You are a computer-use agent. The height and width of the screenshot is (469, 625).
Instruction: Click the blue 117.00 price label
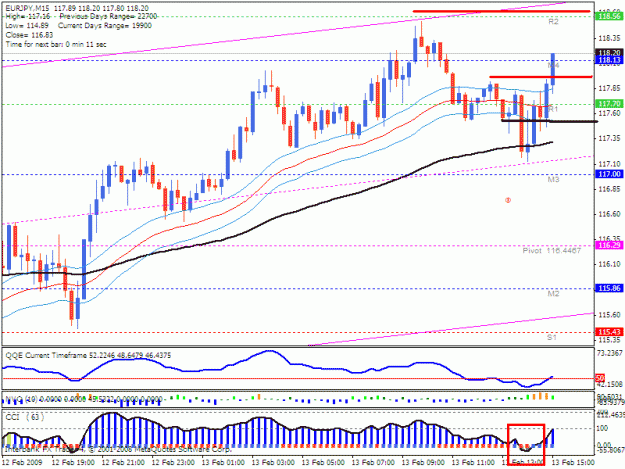tap(609, 174)
